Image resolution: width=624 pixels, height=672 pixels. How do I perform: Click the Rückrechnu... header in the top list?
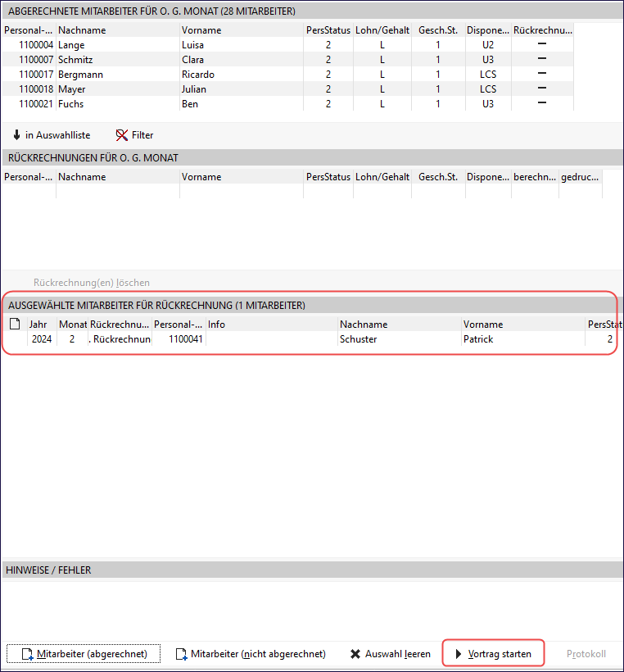543,30
